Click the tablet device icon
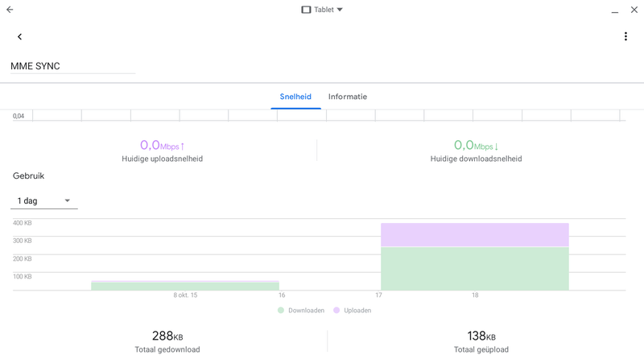This screenshot has height=363, width=644. 306,10
